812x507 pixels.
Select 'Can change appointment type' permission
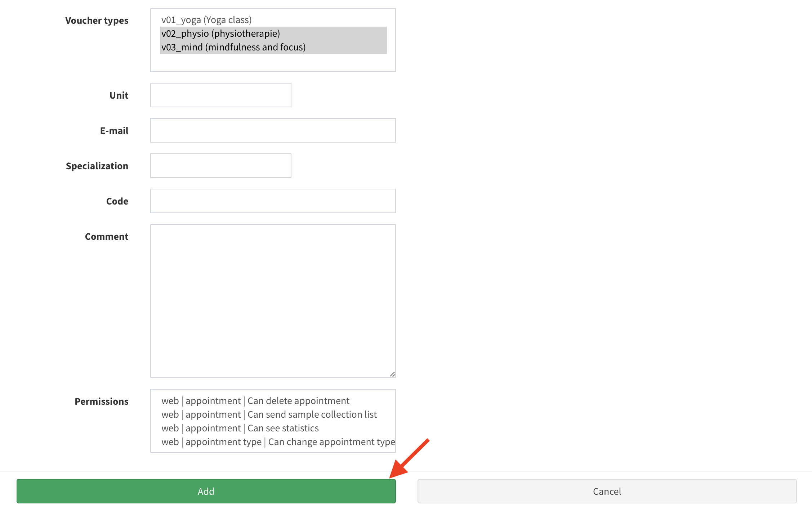278,442
